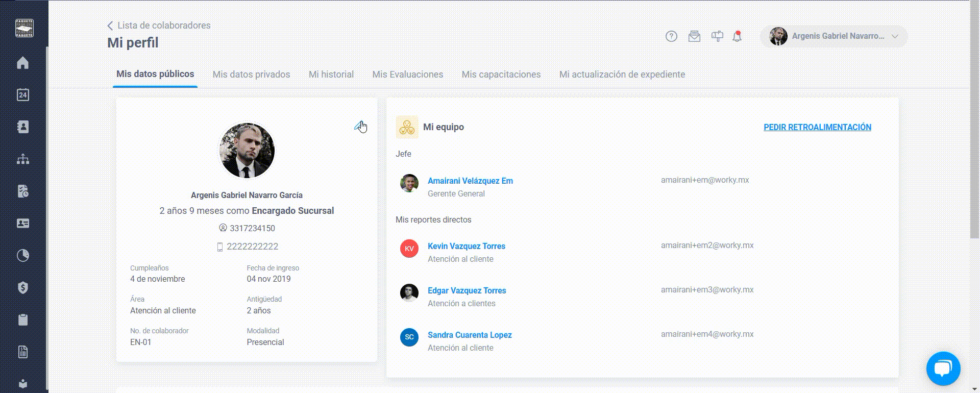Viewport: 980px width, 393px height.
Task: Click the SC avatar for Sandra
Action: (409, 337)
